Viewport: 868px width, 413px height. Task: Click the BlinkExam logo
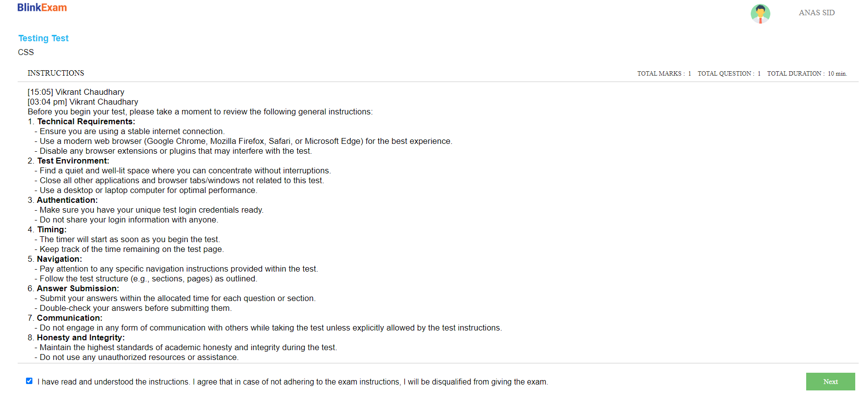click(x=42, y=8)
